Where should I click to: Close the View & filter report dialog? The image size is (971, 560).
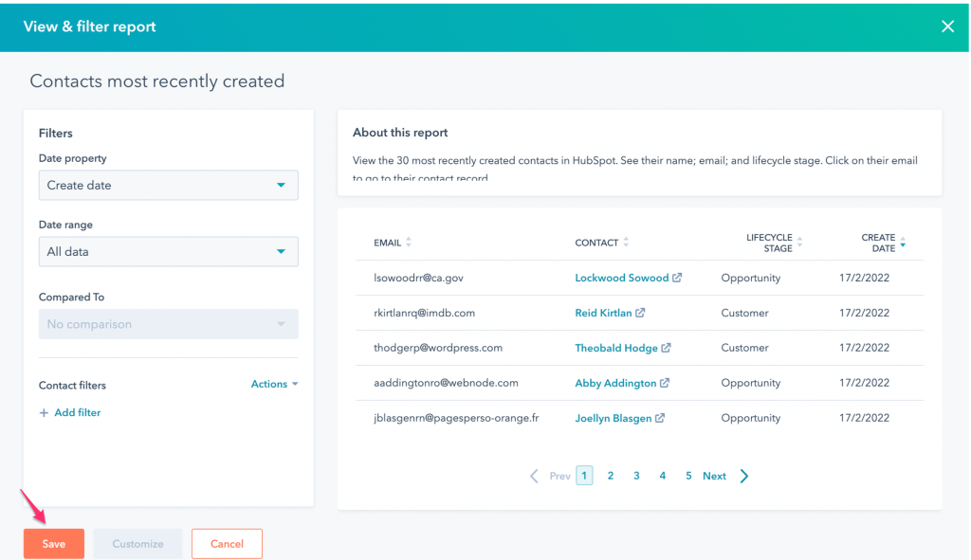click(947, 27)
